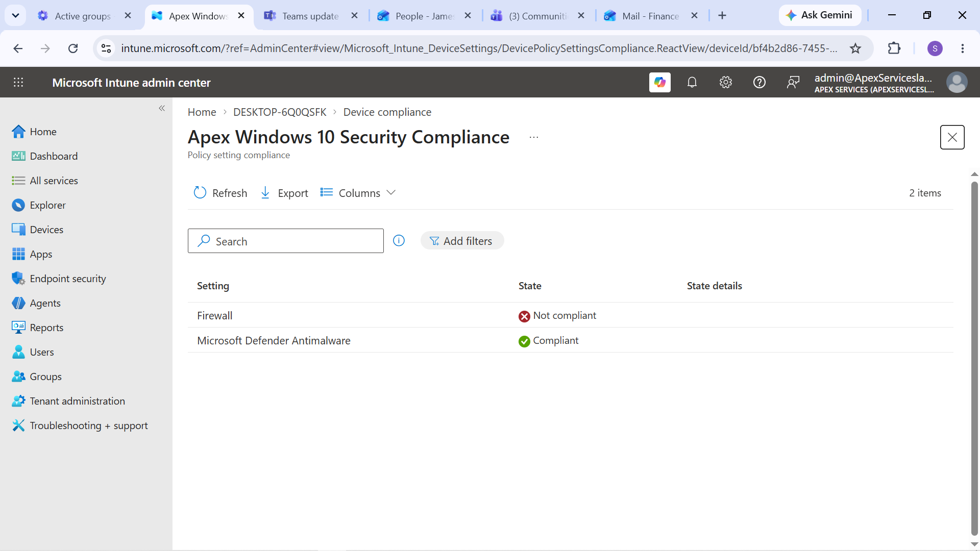Click search info icon
Image resolution: width=980 pixels, height=551 pixels.
399,241
